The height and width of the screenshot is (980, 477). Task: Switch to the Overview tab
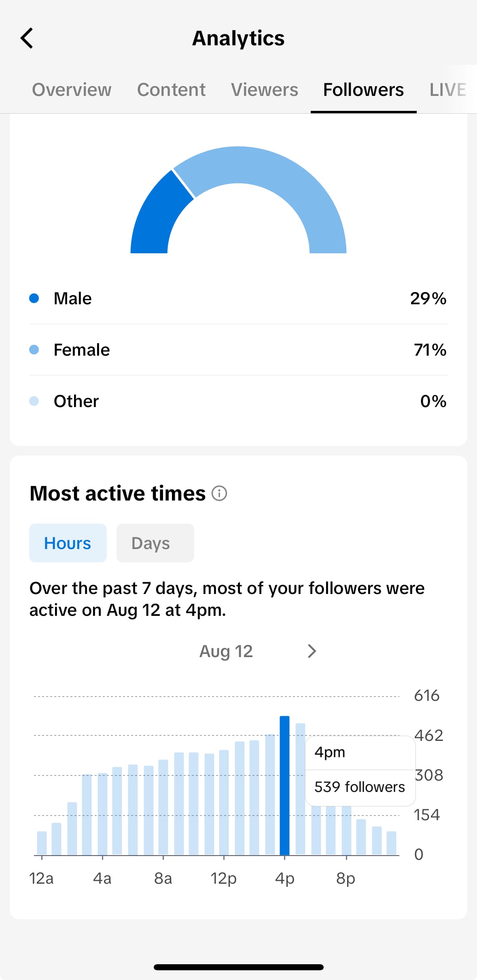[x=71, y=89]
